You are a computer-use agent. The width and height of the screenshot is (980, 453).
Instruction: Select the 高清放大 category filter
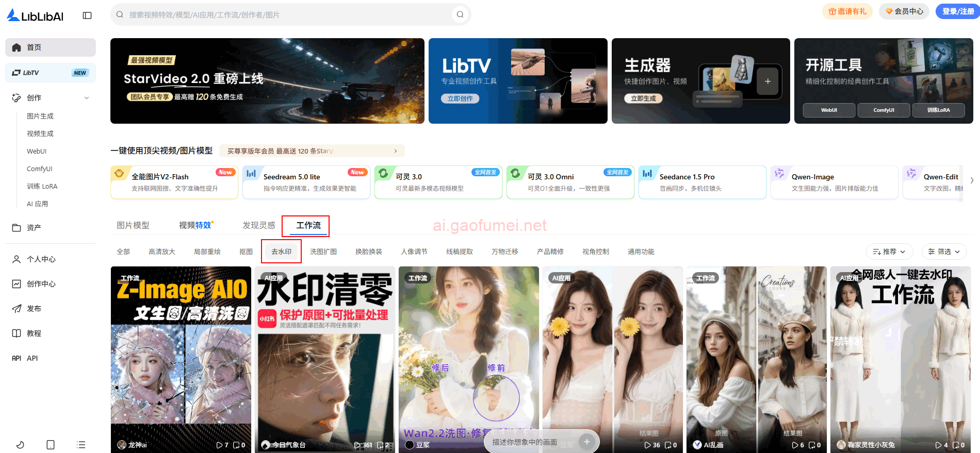point(162,251)
